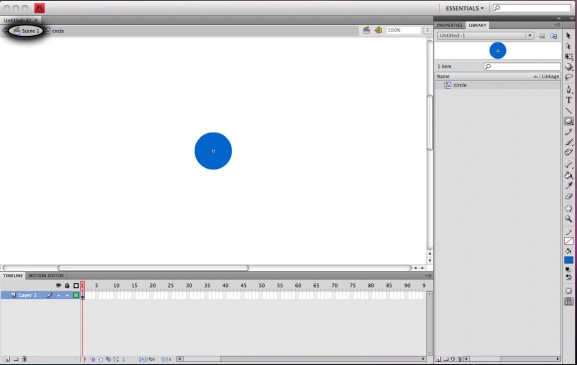Go back to Scene 1 breadcrumb

26,31
